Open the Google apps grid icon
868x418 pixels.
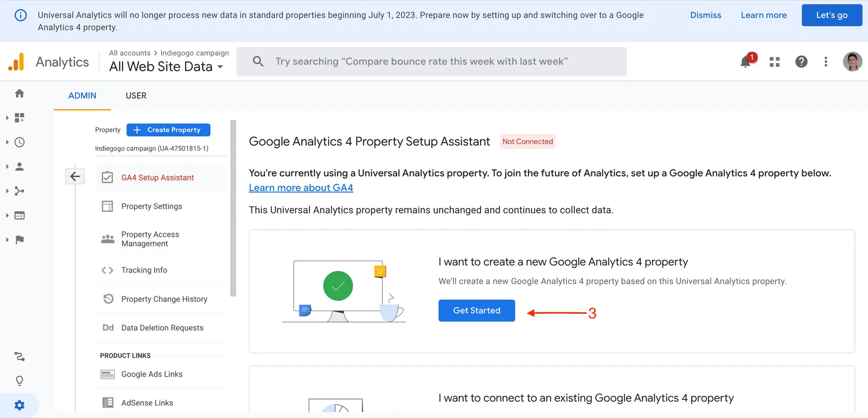pyautogui.click(x=775, y=62)
